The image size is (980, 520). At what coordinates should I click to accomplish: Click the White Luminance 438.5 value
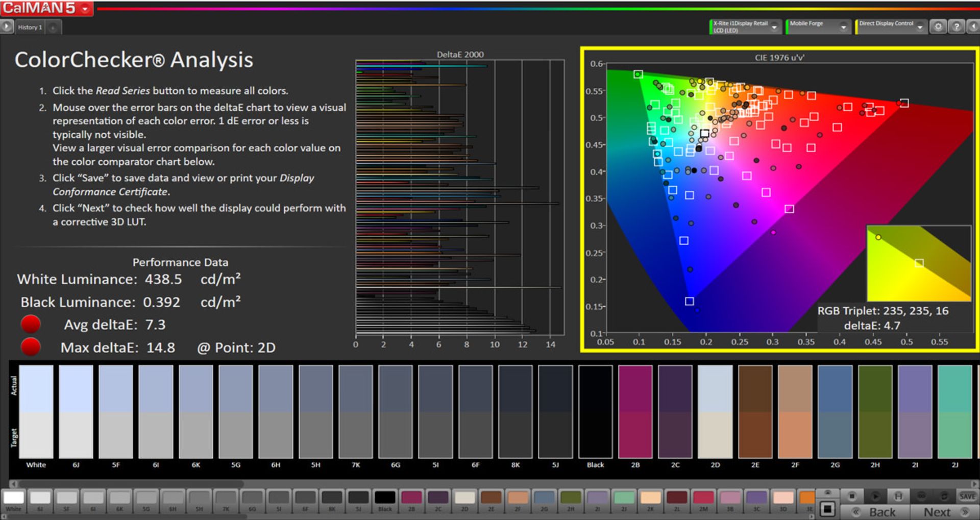163,279
